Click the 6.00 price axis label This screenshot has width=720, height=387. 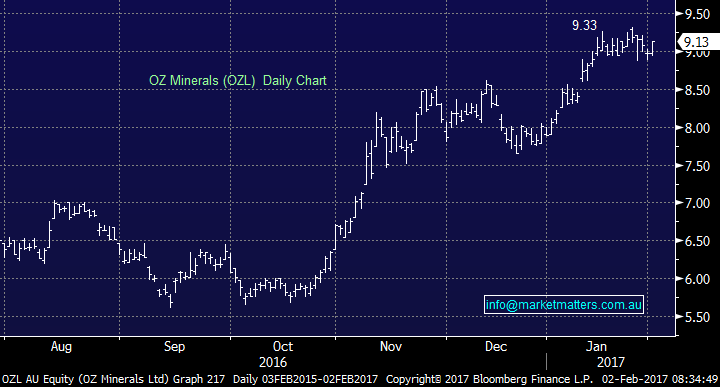click(697, 279)
